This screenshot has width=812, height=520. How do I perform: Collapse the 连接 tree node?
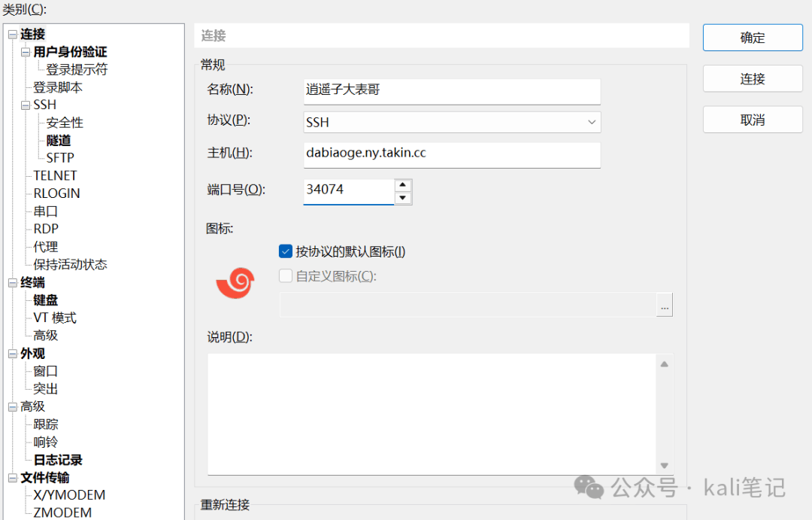13,35
